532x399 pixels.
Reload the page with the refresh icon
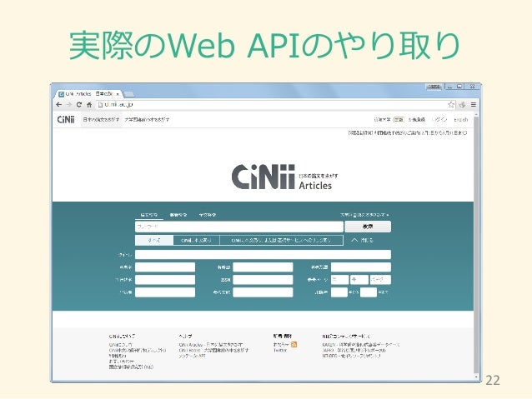79,105
